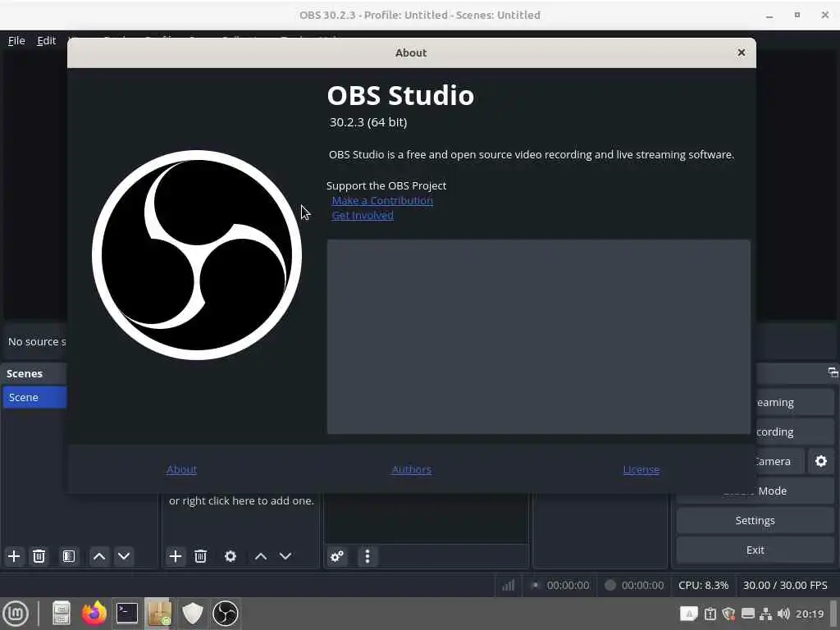Click the CPU: 8.3% status text

[703, 586]
